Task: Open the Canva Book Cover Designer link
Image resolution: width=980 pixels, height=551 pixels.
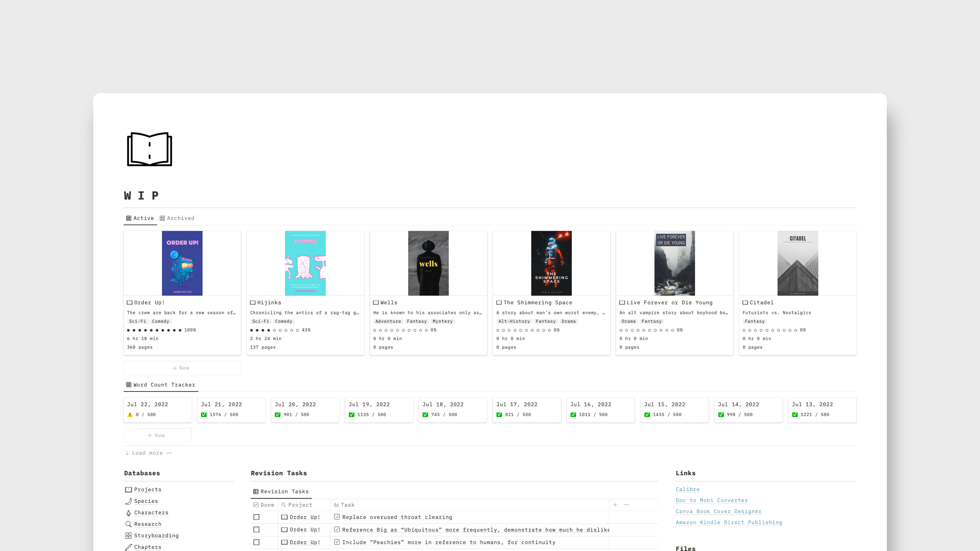Action: click(718, 511)
